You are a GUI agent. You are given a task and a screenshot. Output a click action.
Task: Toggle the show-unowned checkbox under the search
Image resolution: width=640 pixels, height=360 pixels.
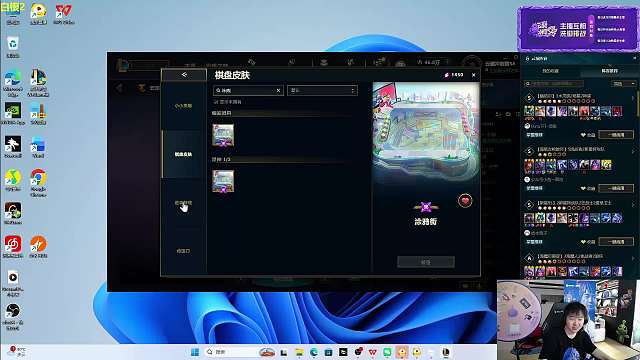coord(216,102)
